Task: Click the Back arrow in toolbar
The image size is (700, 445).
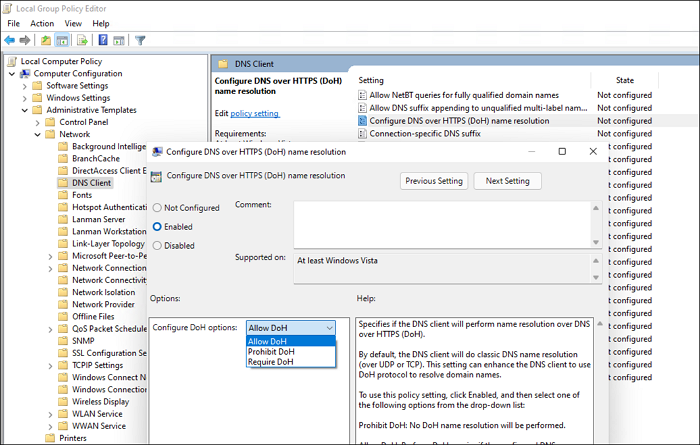Action: tap(10, 40)
